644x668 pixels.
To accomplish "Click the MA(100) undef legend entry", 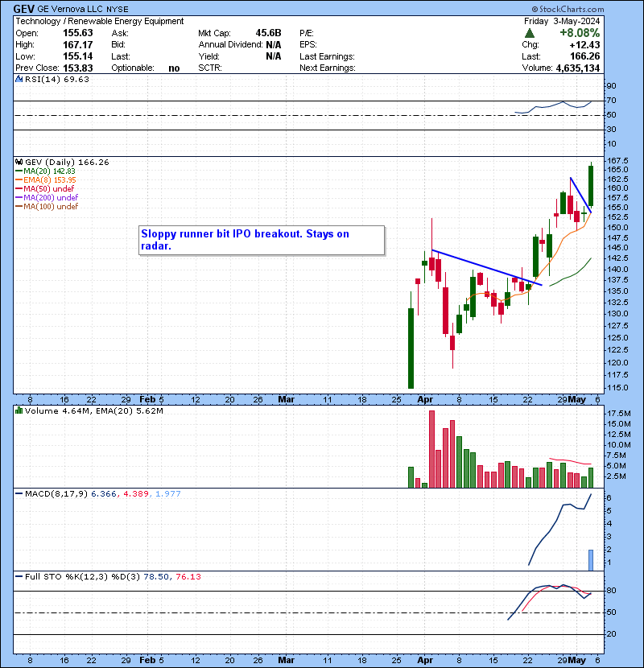I will pos(51,207).
